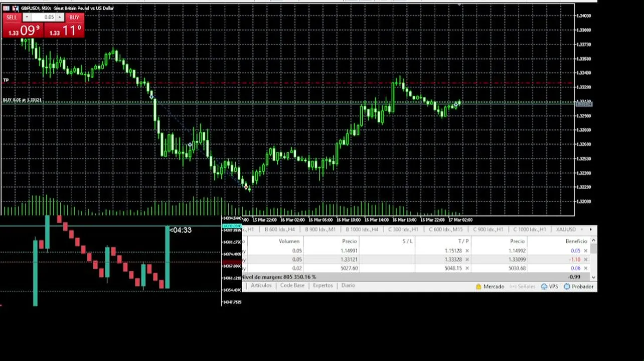Open the Señales signals button

[x=522, y=287]
